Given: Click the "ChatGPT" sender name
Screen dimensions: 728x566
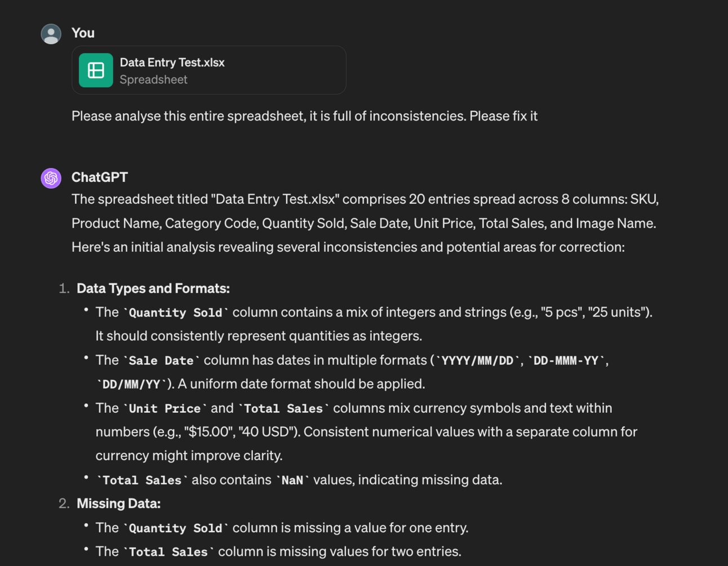Looking at the screenshot, I should (x=100, y=177).
